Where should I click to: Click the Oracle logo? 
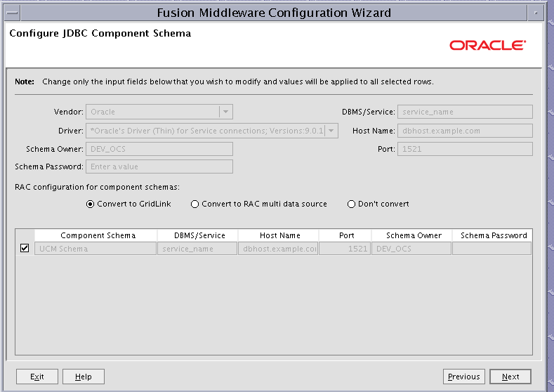click(487, 45)
